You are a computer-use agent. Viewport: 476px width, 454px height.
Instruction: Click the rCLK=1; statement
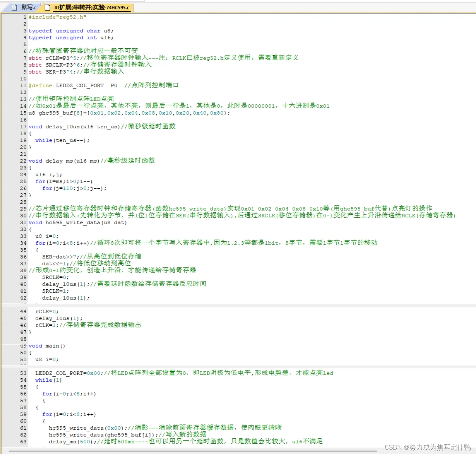point(47,325)
